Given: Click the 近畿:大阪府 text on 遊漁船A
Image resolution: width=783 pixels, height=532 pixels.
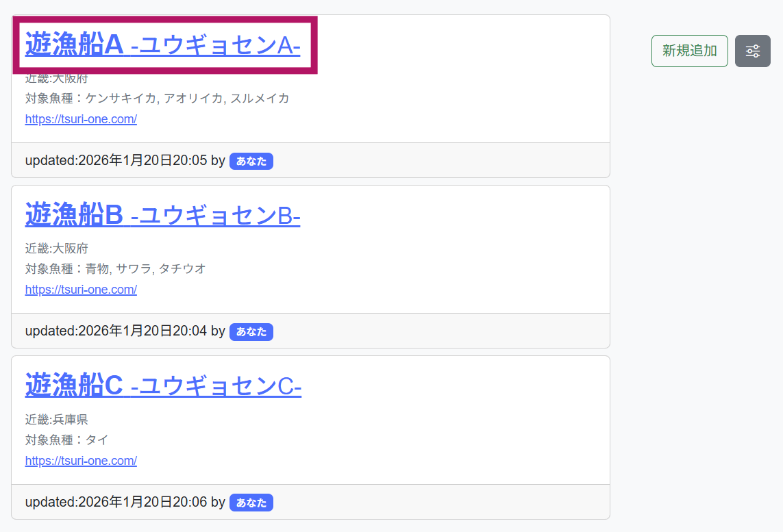Looking at the screenshot, I should (x=56, y=78).
